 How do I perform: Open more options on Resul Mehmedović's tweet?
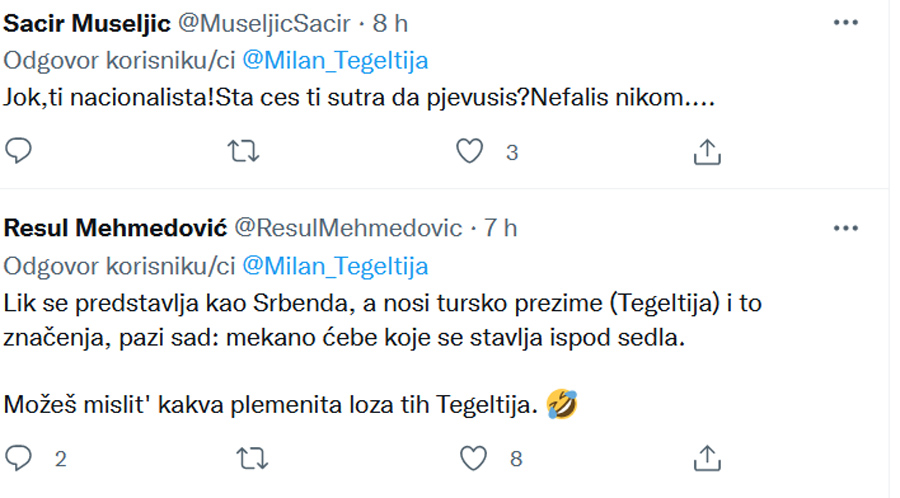tap(845, 228)
